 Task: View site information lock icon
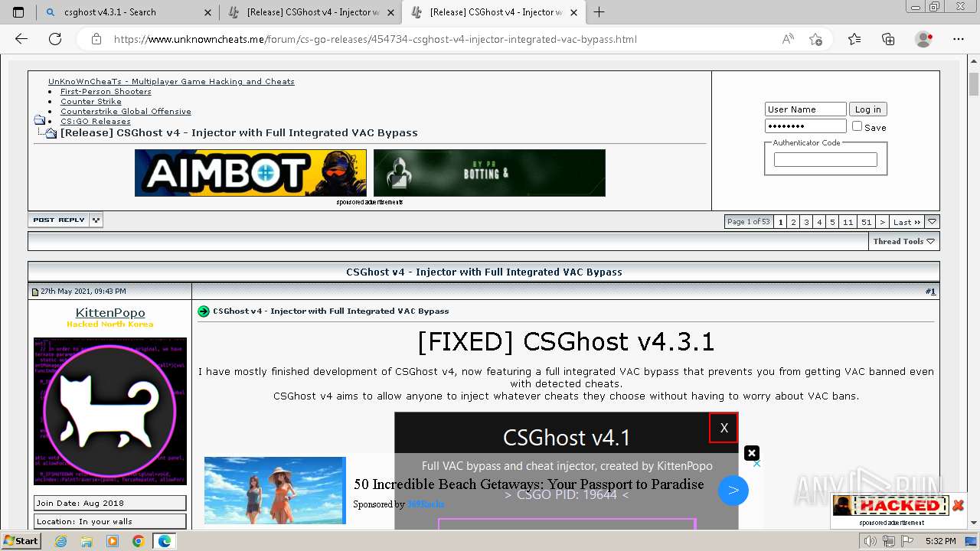[96, 39]
